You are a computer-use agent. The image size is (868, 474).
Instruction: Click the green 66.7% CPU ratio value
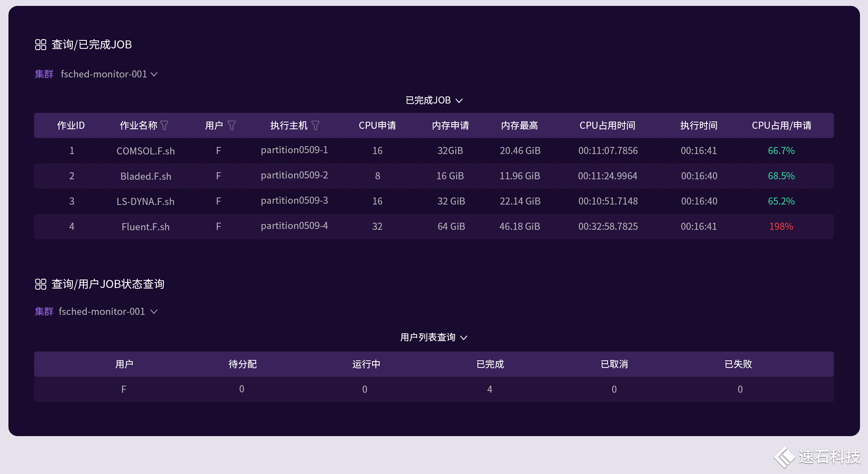pyautogui.click(x=781, y=151)
